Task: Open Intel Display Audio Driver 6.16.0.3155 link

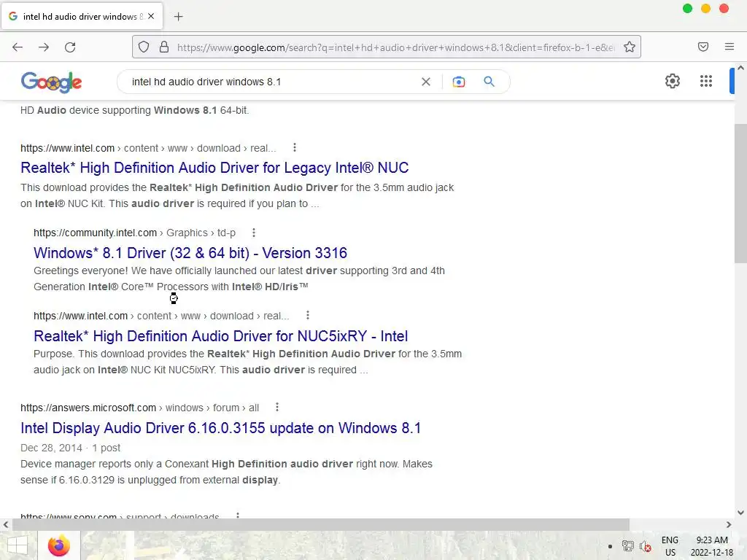Action: pos(220,428)
